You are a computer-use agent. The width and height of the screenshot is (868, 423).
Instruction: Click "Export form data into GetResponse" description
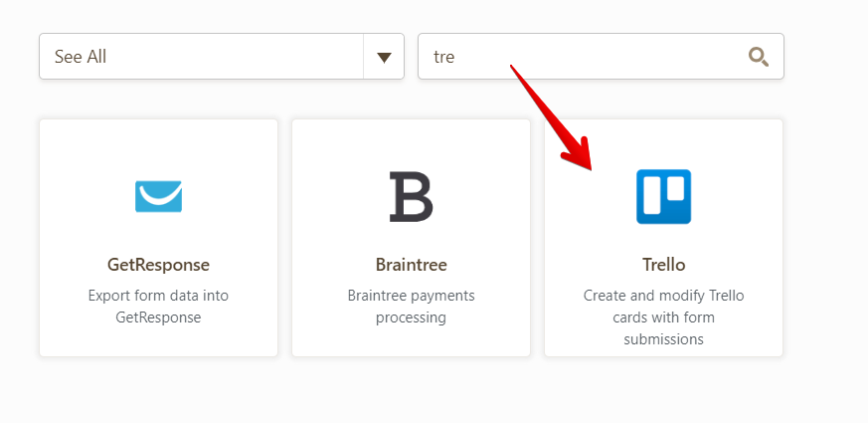158,307
